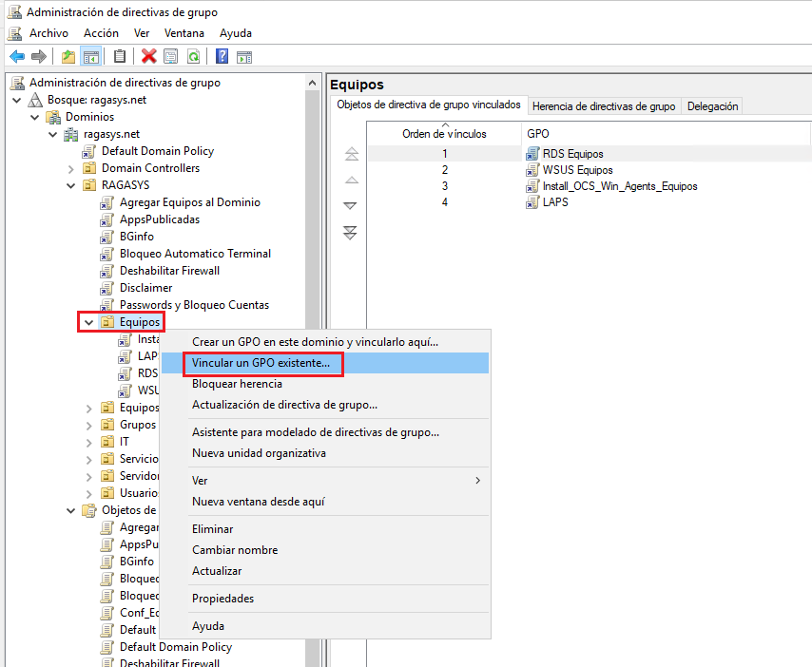Click the Back navigation arrow

17,56
